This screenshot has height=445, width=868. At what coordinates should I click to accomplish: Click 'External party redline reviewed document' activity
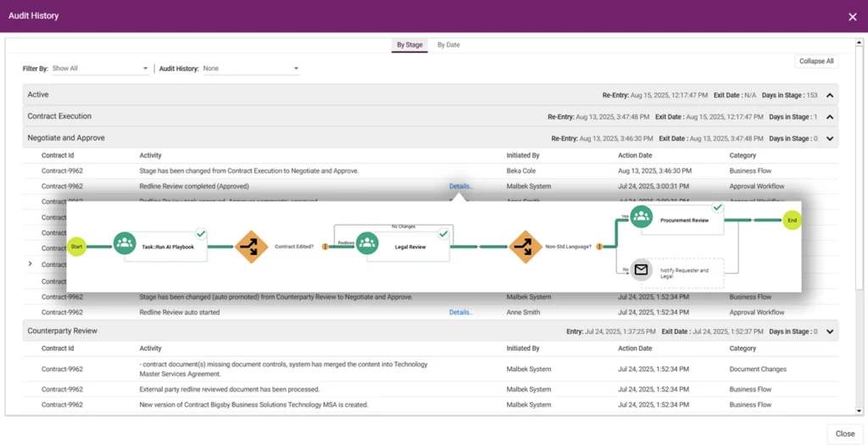point(230,389)
